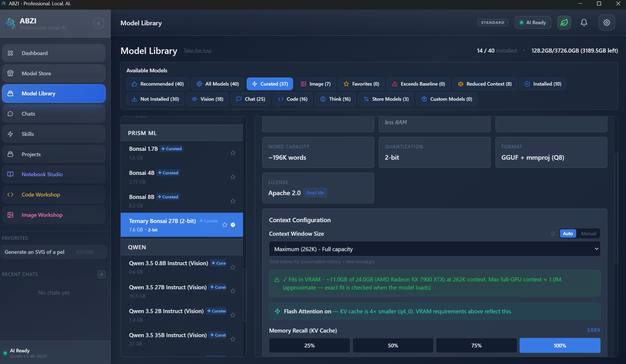Show Reduced Context (8) models
Screen dimensions: 626x364
pos(485,84)
